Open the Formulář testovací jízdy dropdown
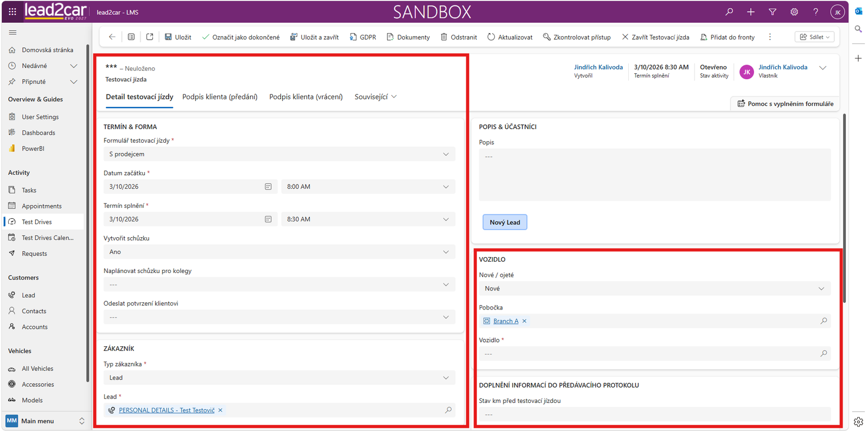Image resolution: width=868 pixels, height=431 pixels. [279, 154]
